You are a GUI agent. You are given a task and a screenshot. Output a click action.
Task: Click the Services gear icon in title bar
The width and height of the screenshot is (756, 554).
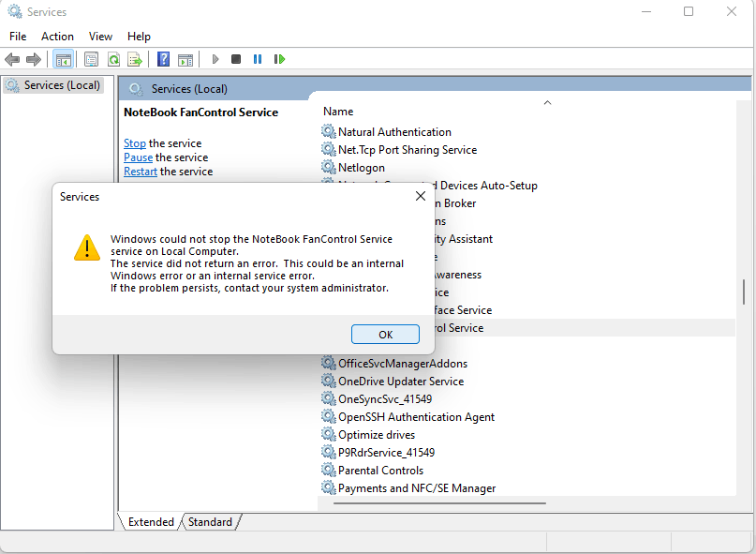pyautogui.click(x=14, y=11)
